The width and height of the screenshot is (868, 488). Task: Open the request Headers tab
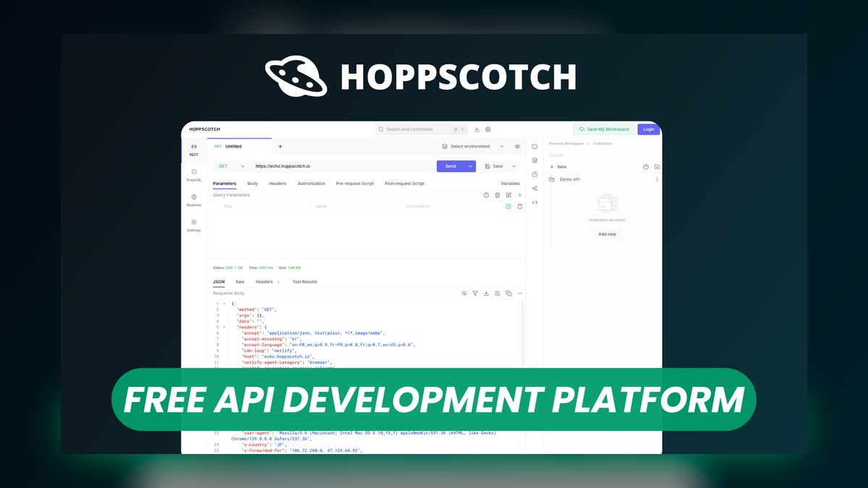click(278, 184)
